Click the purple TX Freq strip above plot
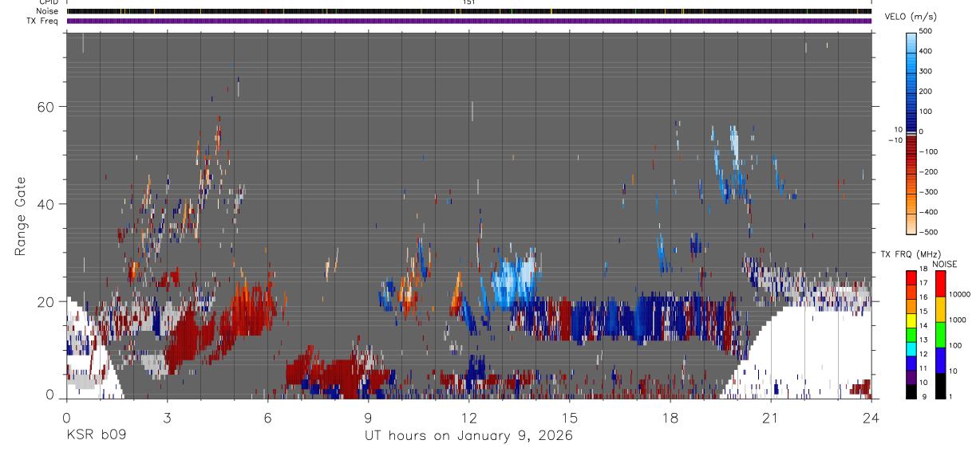980x452 pixels. tap(469, 21)
